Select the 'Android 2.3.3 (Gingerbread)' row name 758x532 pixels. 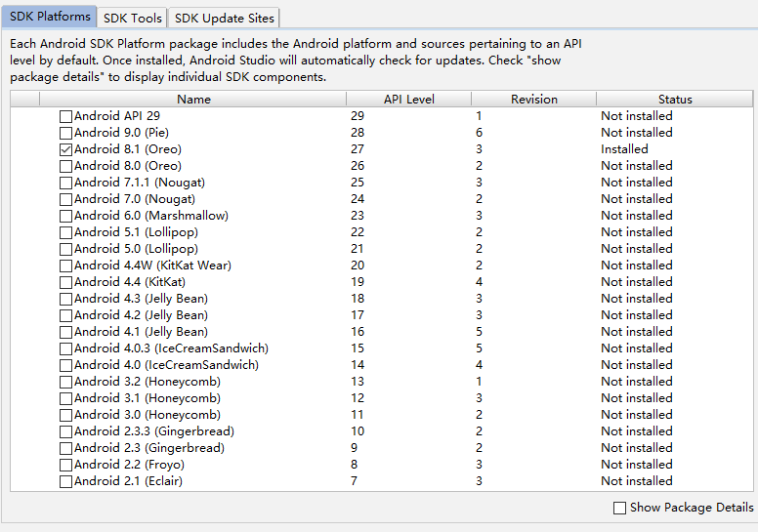pyautogui.click(x=154, y=431)
